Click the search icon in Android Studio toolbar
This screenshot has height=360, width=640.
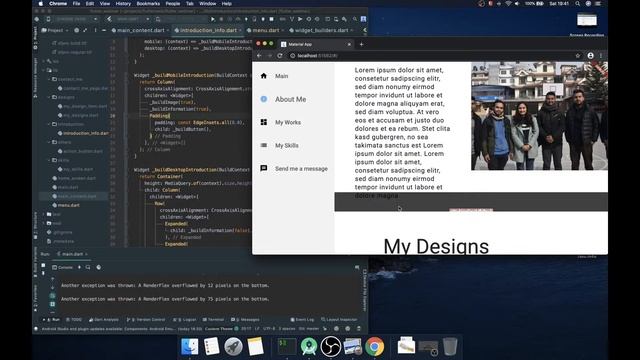355,19
